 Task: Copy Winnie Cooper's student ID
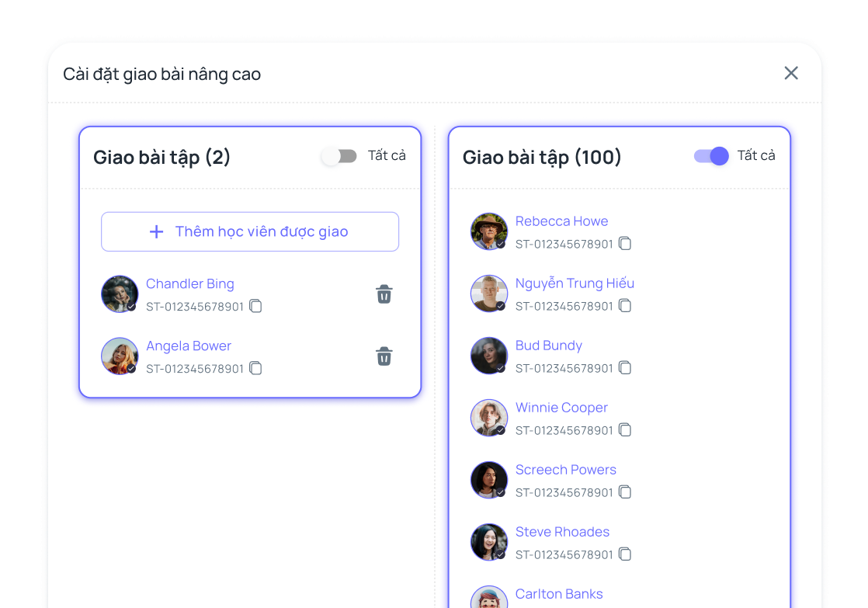(x=625, y=430)
